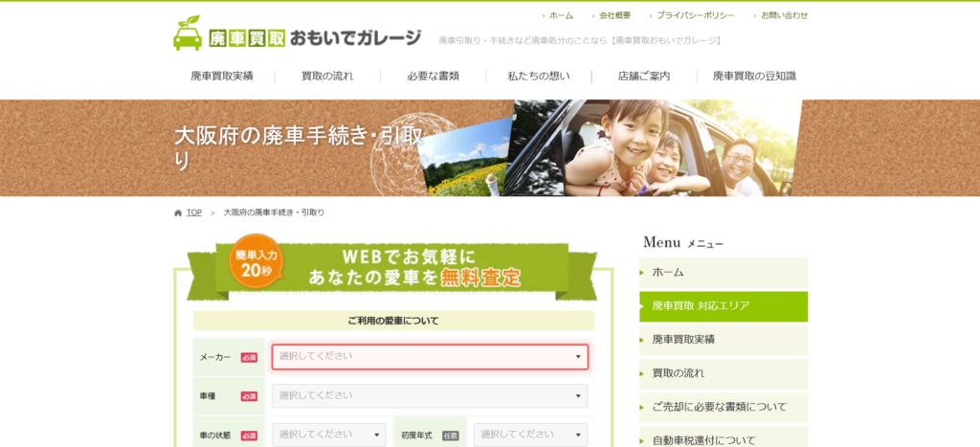Click the sunflower field photo
The image size is (980, 447).
click(x=466, y=160)
